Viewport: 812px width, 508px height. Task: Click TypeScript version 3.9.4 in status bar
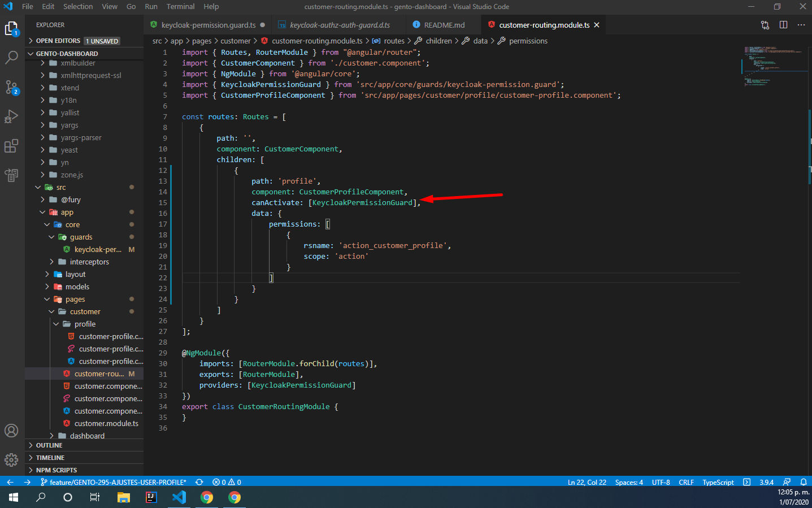766,482
